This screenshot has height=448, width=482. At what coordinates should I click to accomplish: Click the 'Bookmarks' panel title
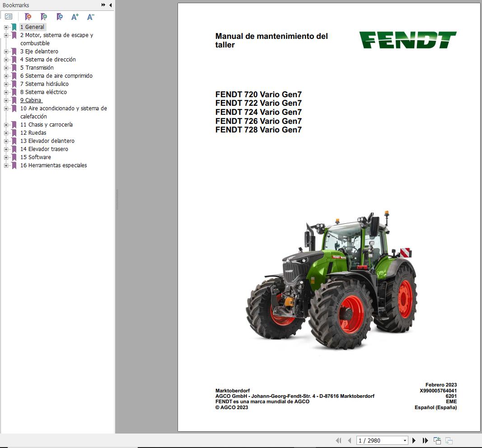point(16,5)
